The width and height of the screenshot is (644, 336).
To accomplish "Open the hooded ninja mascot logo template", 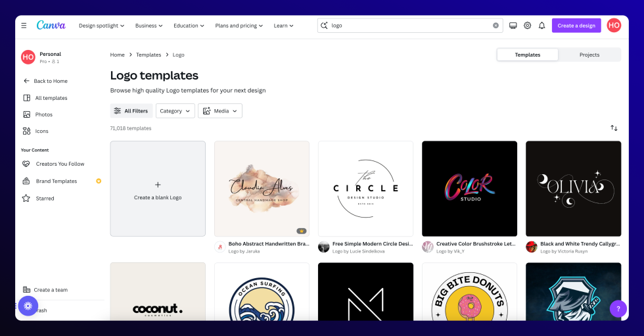I will coord(573,292).
